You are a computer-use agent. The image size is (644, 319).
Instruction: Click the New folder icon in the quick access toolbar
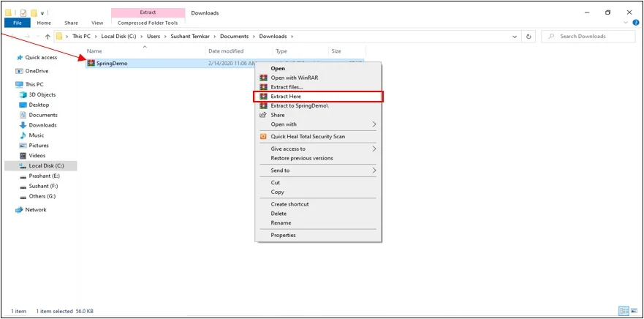pyautogui.click(x=34, y=12)
